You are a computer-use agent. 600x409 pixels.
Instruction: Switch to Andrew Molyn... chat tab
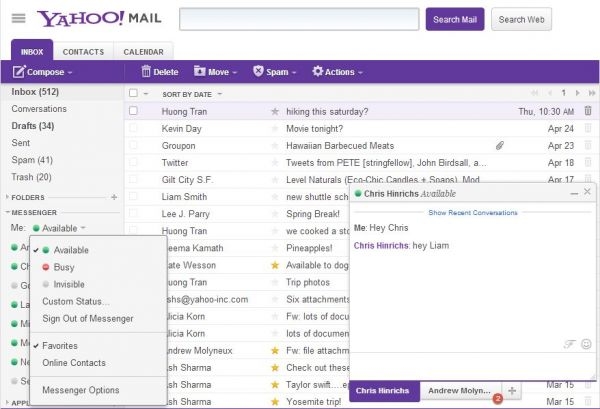pyautogui.click(x=460, y=391)
